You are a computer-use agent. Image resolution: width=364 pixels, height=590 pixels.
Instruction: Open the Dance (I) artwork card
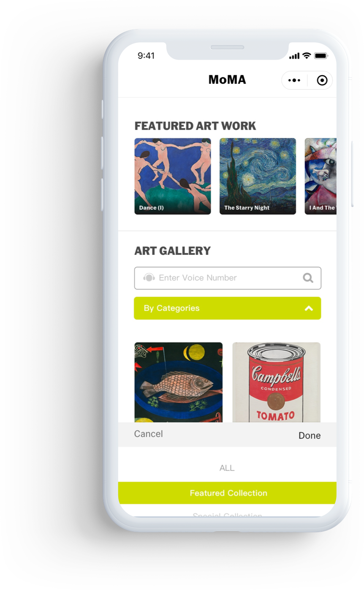(x=173, y=176)
